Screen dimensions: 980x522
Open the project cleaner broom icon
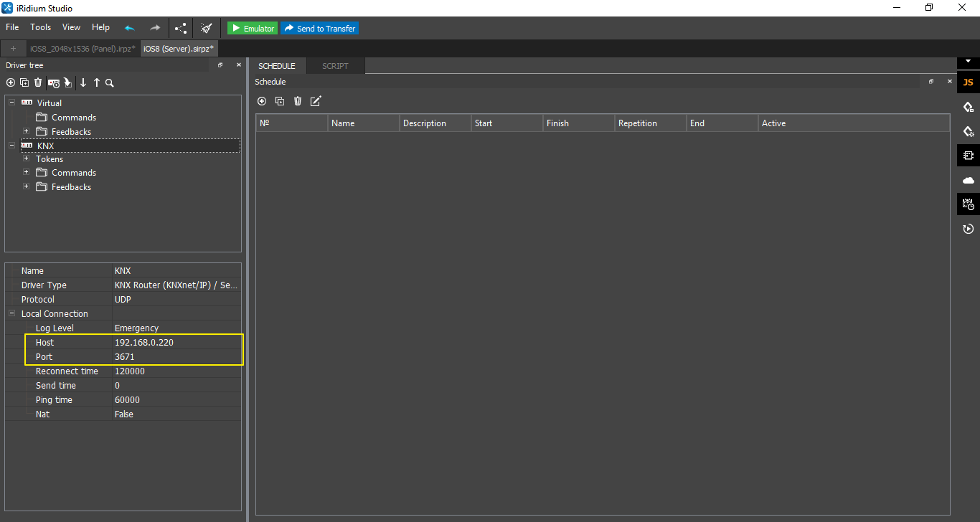[x=207, y=27]
